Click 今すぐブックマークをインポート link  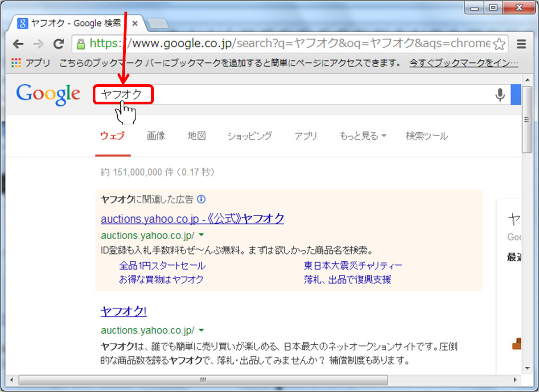464,63
